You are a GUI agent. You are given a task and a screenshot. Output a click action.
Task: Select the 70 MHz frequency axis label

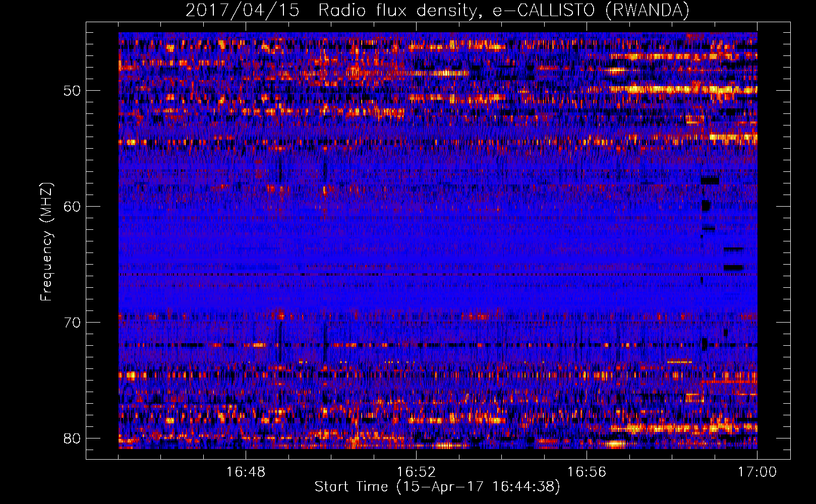pos(72,323)
